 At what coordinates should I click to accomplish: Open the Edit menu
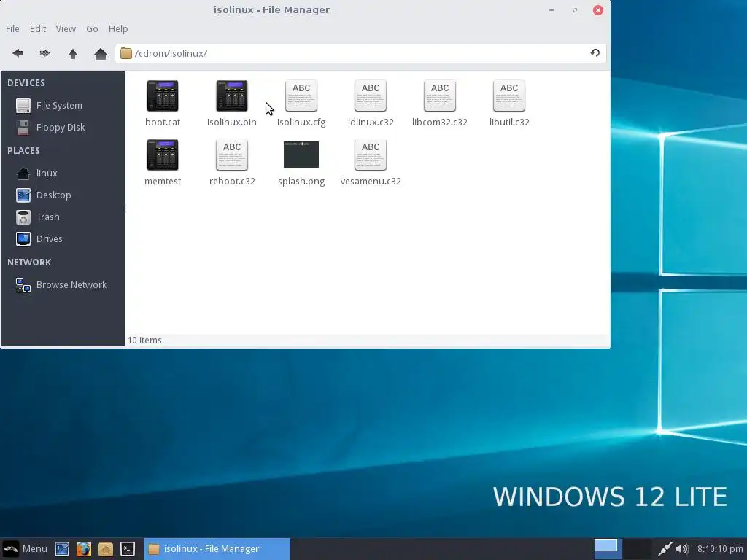pyautogui.click(x=38, y=28)
